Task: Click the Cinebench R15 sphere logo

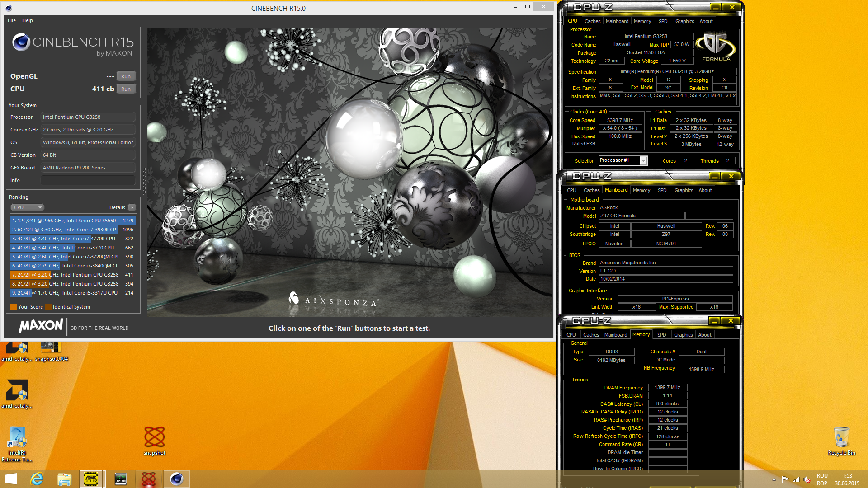Action: pyautogui.click(x=21, y=42)
